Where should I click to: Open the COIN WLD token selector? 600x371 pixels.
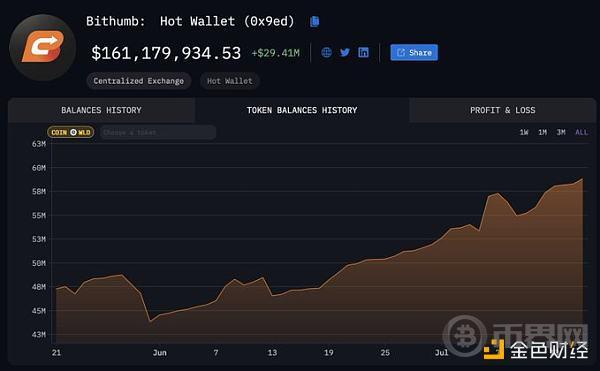(x=71, y=132)
